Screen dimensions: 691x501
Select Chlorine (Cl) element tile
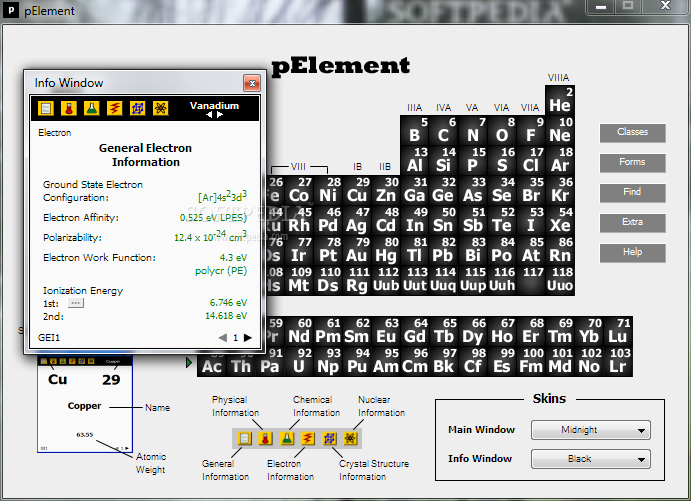tap(531, 160)
